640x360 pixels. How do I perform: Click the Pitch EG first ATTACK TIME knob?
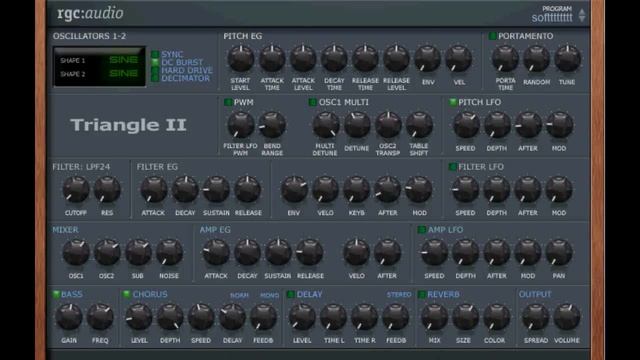[x=272, y=59]
